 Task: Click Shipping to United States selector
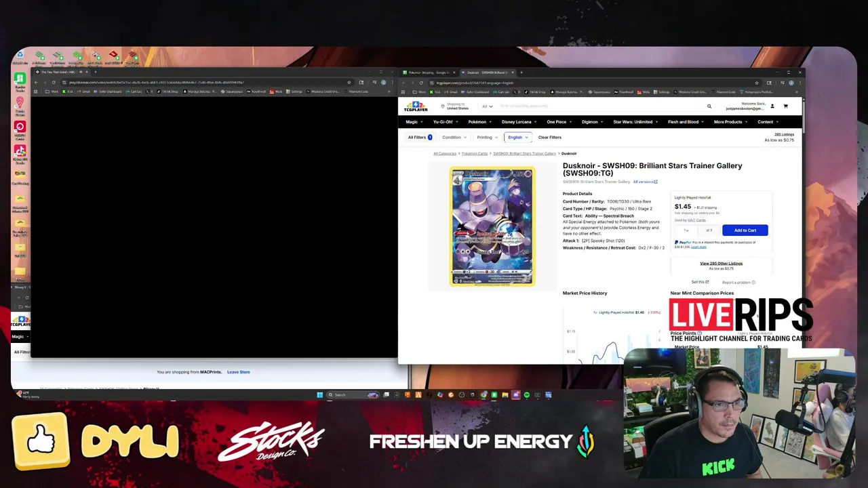point(454,106)
